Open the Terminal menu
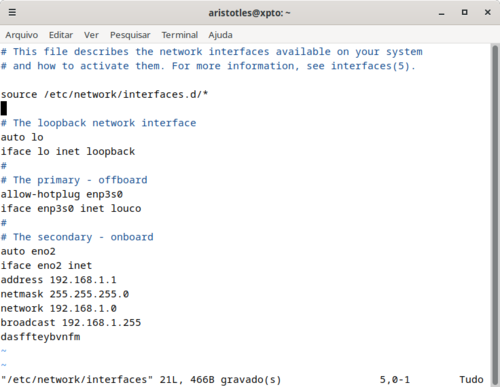The image size is (500, 387). pyautogui.click(x=180, y=35)
